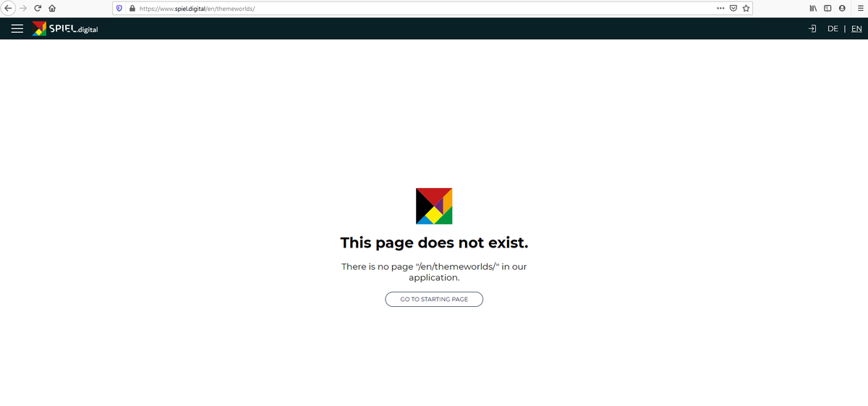Click the SPIEL.digital logo in header
The width and height of the screenshot is (868, 406).
pyautogui.click(x=66, y=29)
